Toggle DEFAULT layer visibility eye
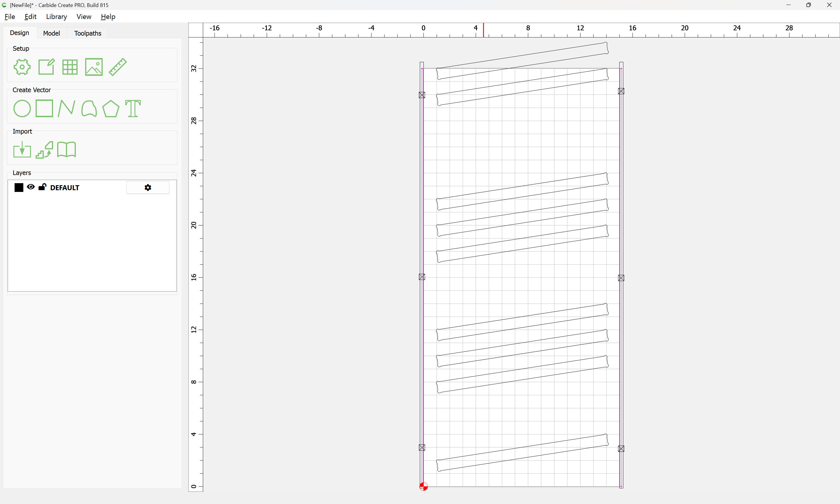 [x=31, y=187]
